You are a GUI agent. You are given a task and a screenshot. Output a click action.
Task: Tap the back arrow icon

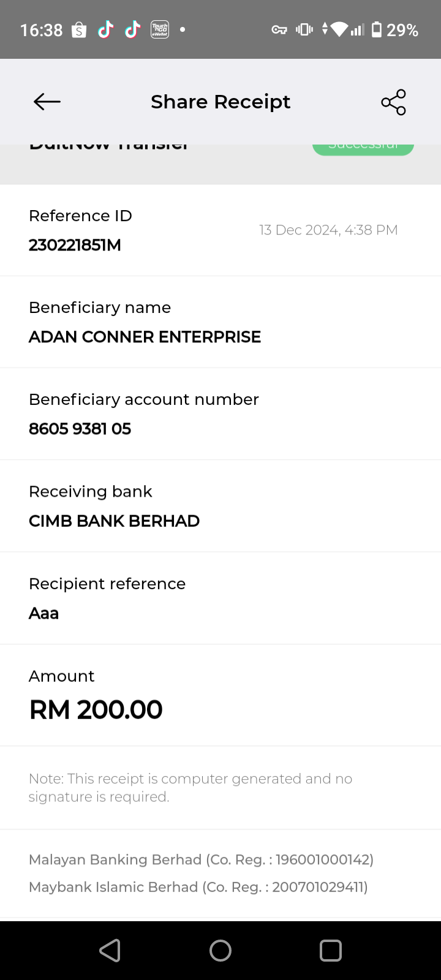coord(47,102)
